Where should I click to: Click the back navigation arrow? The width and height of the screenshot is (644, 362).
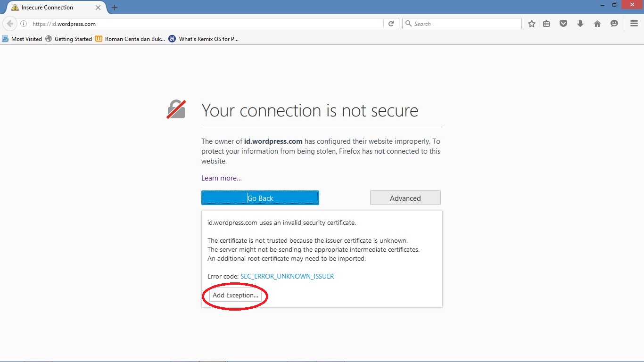9,23
